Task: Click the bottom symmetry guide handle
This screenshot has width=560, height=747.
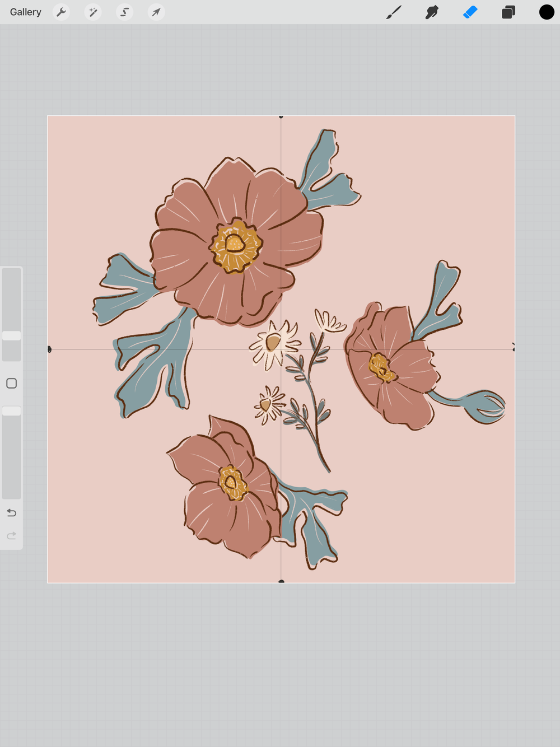Action: coord(281,582)
